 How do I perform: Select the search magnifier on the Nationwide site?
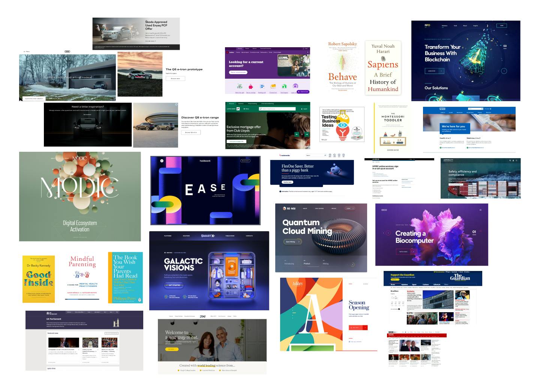pyautogui.click(x=325, y=155)
